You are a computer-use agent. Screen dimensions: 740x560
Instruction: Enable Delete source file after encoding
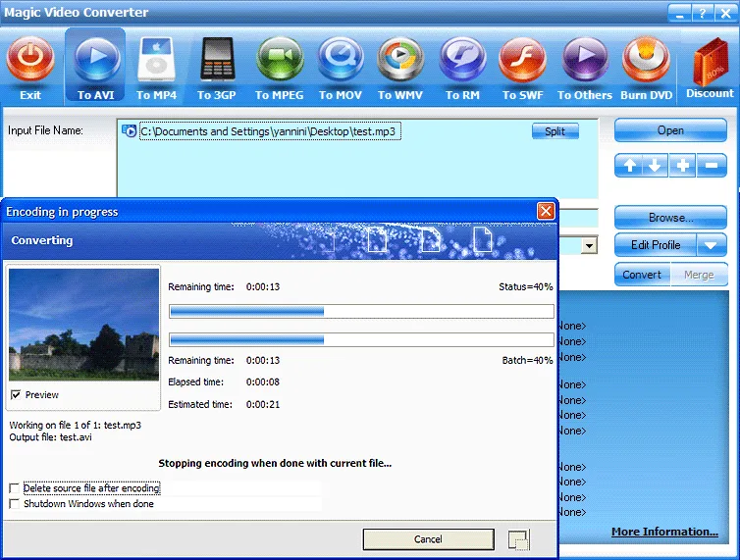tap(15, 487)
